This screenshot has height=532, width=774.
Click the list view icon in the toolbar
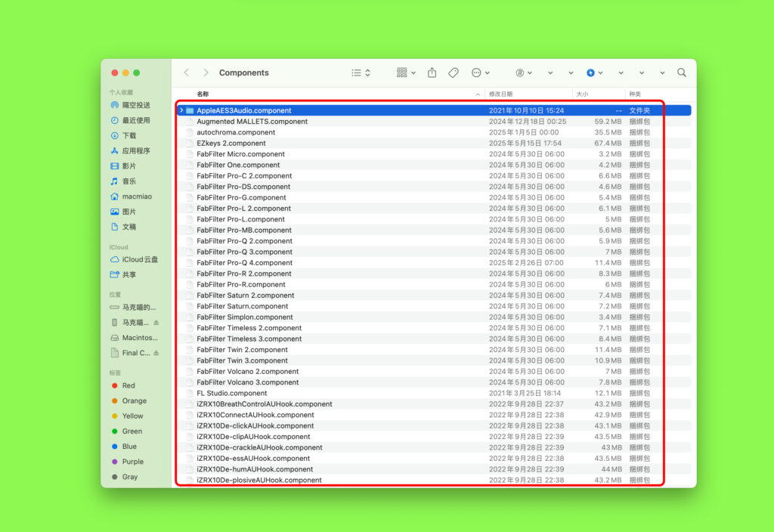click(x=356, y=72)
